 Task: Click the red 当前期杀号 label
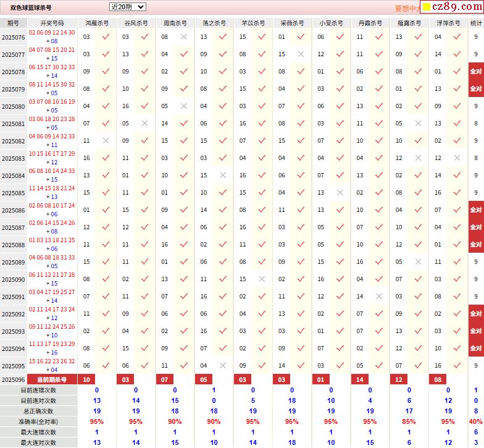coord(52,379)
